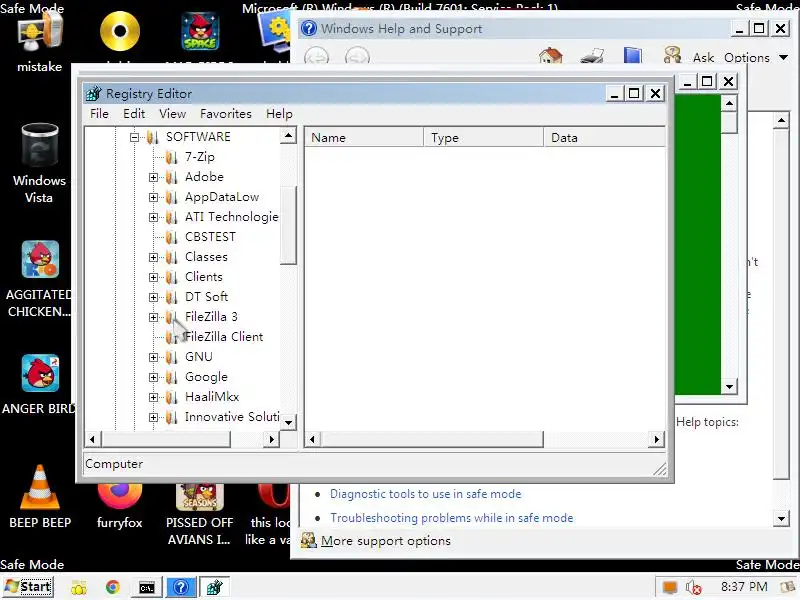This screenshot has height=600, width=800.
Task: Click Help window scroll down arrow
Action: [x=781, y=519]
